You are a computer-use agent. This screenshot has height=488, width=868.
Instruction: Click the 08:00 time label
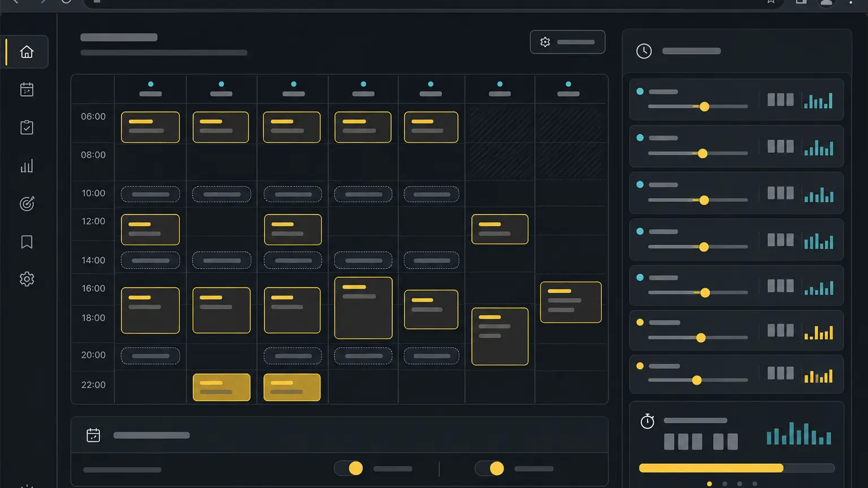coord(93,155)
